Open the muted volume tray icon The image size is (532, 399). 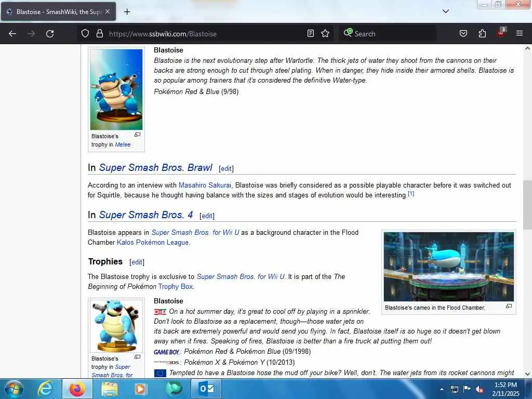(x=480, y=389)
